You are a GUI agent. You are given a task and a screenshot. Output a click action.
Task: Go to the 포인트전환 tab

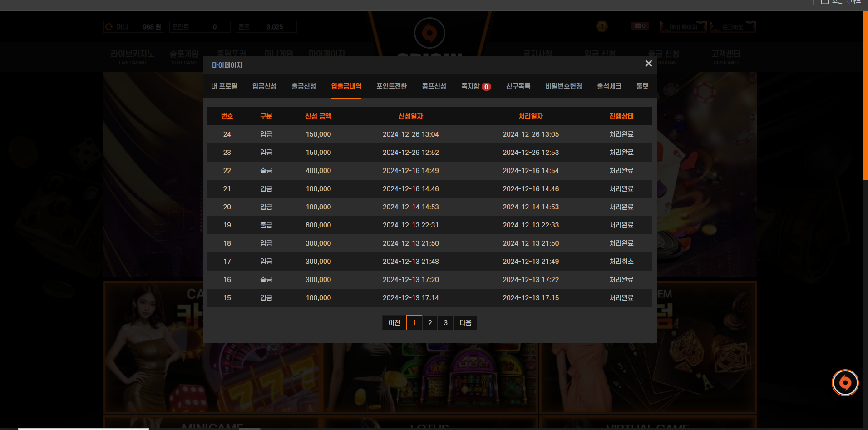[x=391, y=86]
